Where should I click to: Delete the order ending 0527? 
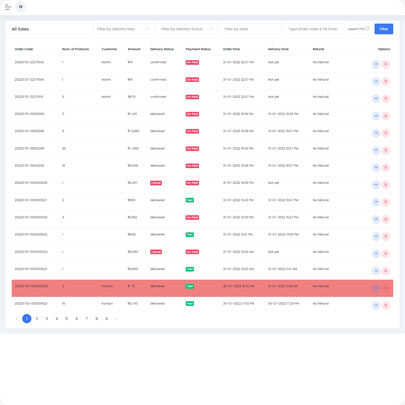pos(386,202)
